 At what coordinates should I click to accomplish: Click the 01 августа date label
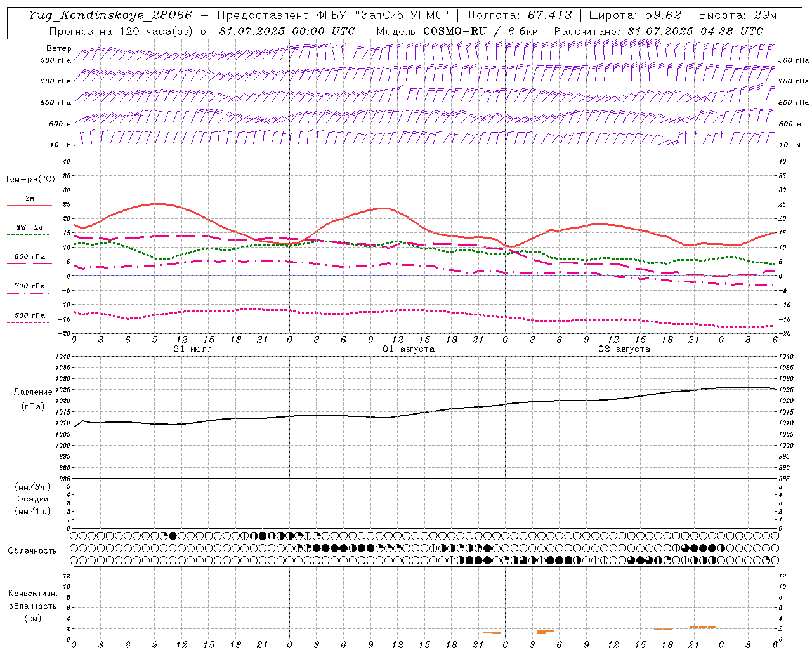[x=409, y=349]
